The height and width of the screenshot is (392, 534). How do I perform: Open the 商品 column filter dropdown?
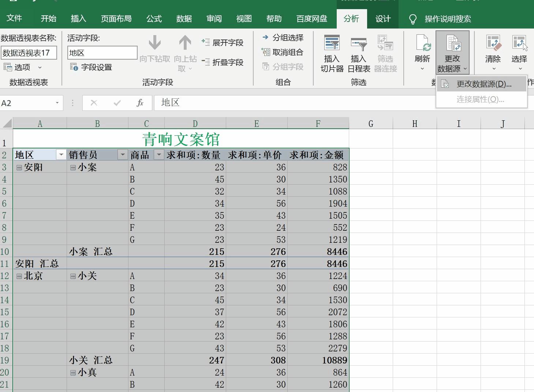[x=159, y=155]
